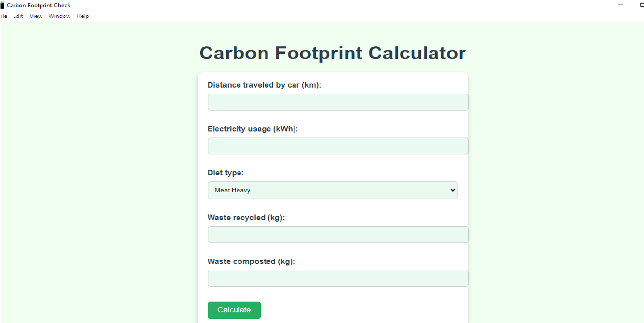Click the Diet type dropdown arrow
Screen dimensions: 644x323
click(452, 190)
